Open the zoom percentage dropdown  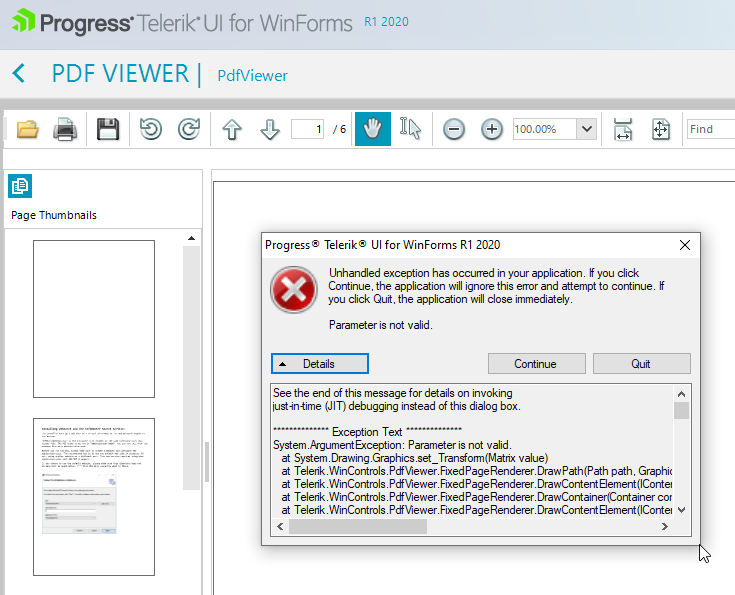[x=586, y=129]
